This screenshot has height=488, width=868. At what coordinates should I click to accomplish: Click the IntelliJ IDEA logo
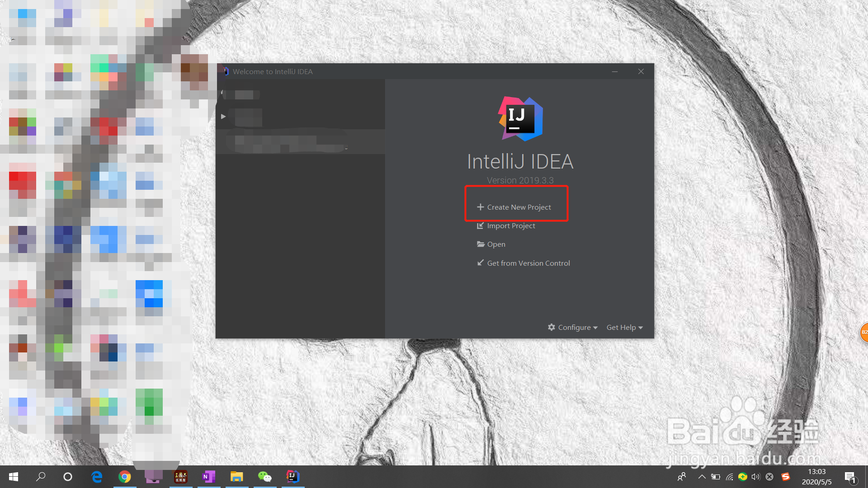pos(520,119)
